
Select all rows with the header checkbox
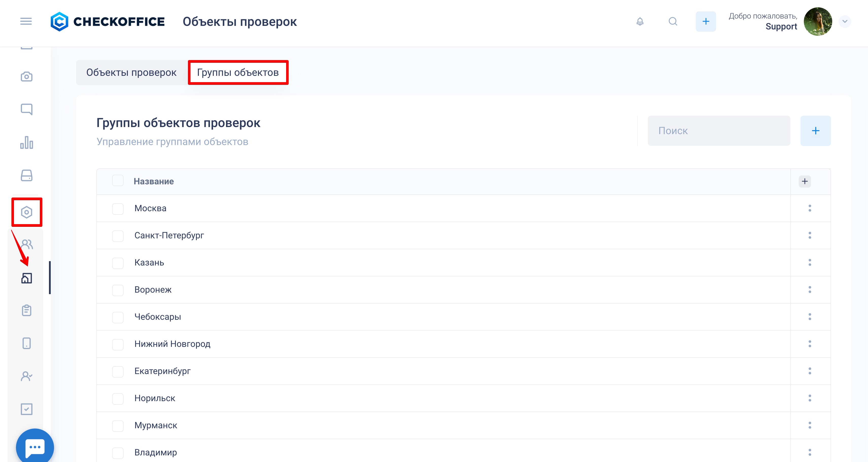click(x=118, y=181)
